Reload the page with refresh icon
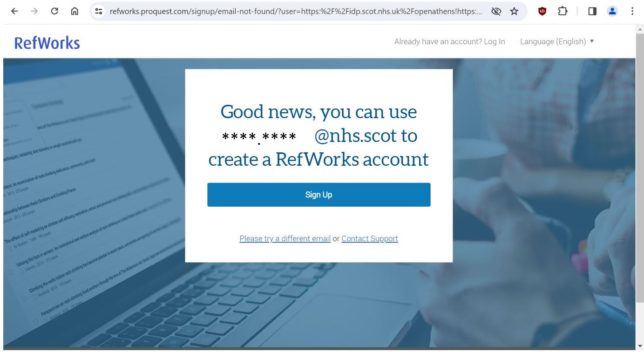 coord(54,11)
